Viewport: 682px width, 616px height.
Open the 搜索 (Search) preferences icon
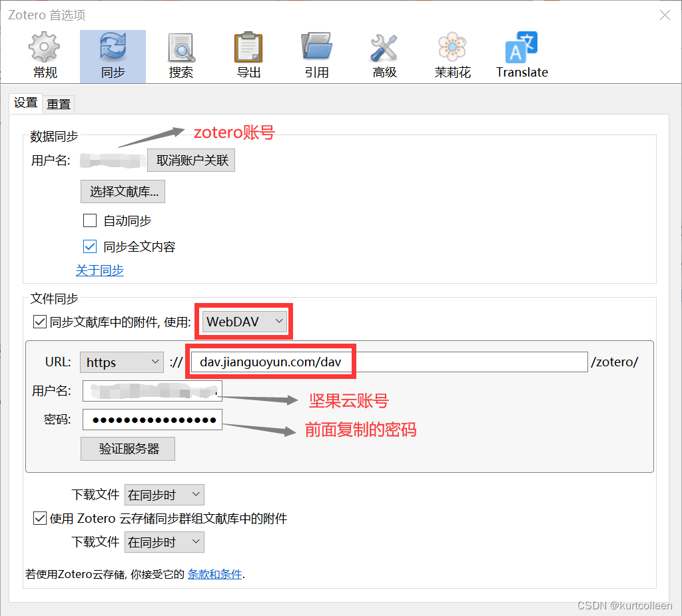point(180,55)
